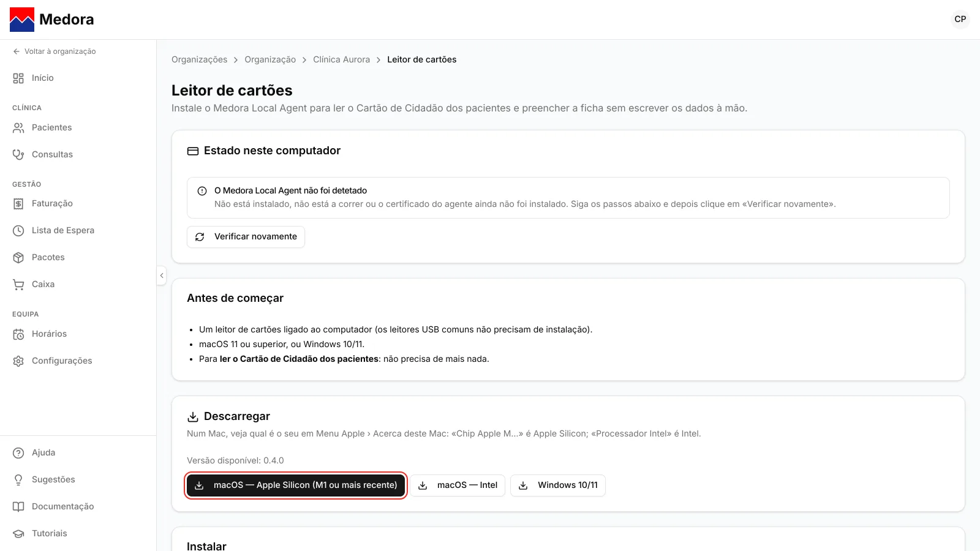Screen dimensions: 980x551
Task: Click the Sugestões lightbulb icon
Action: coord(18,479)
